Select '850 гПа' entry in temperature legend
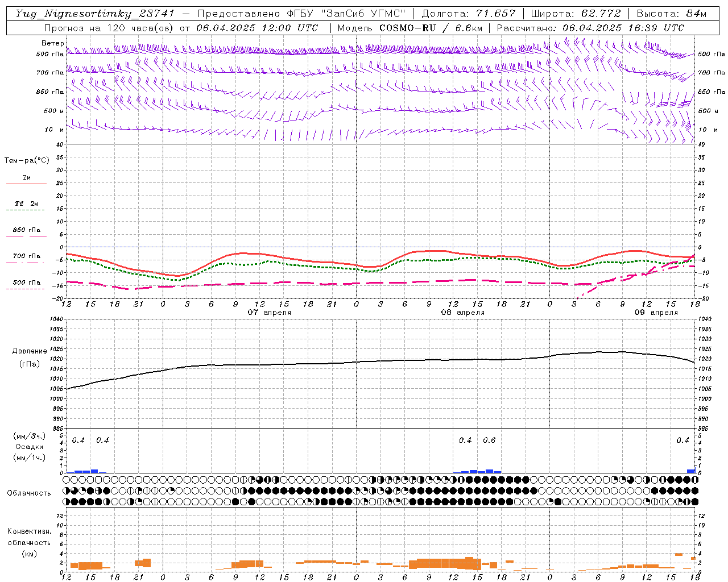 point(27,230)
